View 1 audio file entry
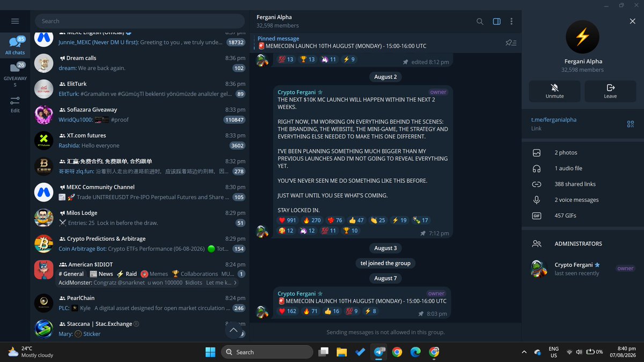This screenshot has height=362, width=644. coord(583,168)
